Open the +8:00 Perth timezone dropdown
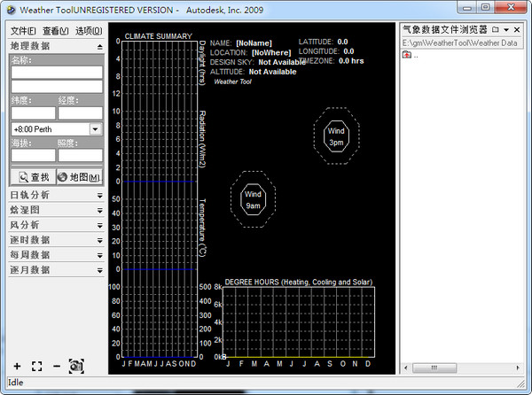The width and height of the screenshot is (532, 395). [95, 129]
